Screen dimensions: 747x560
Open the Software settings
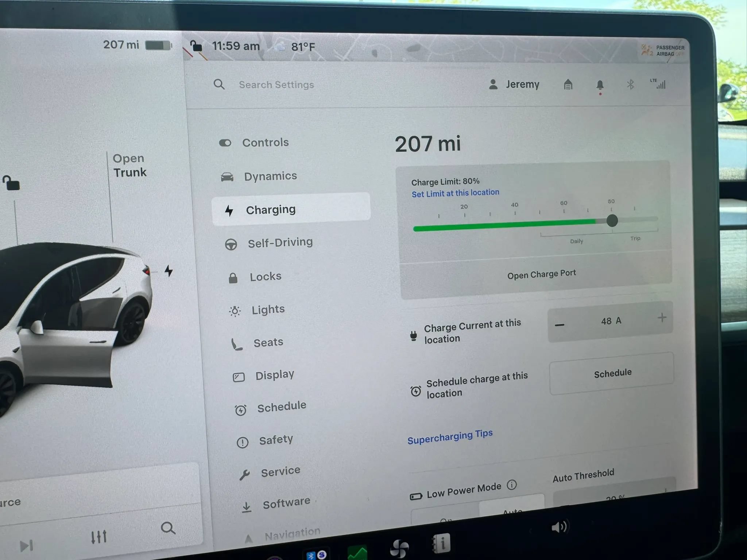coord(287,503)
